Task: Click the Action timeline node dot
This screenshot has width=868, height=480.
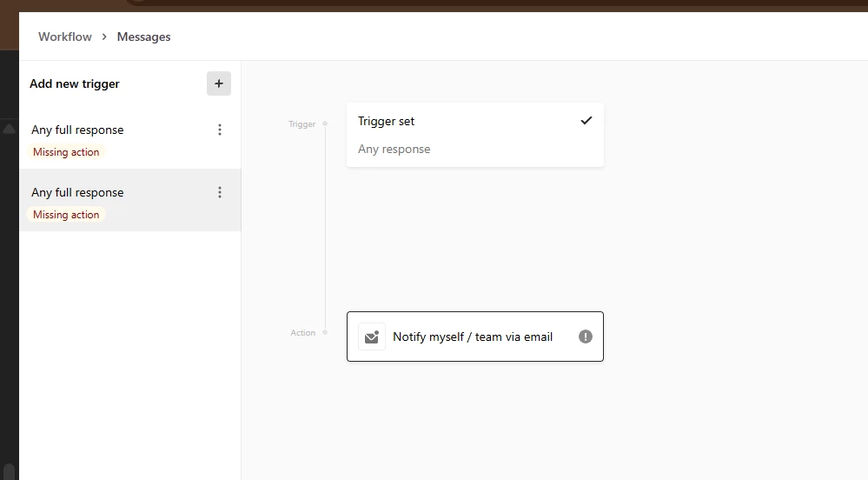Action: [325, 332]
